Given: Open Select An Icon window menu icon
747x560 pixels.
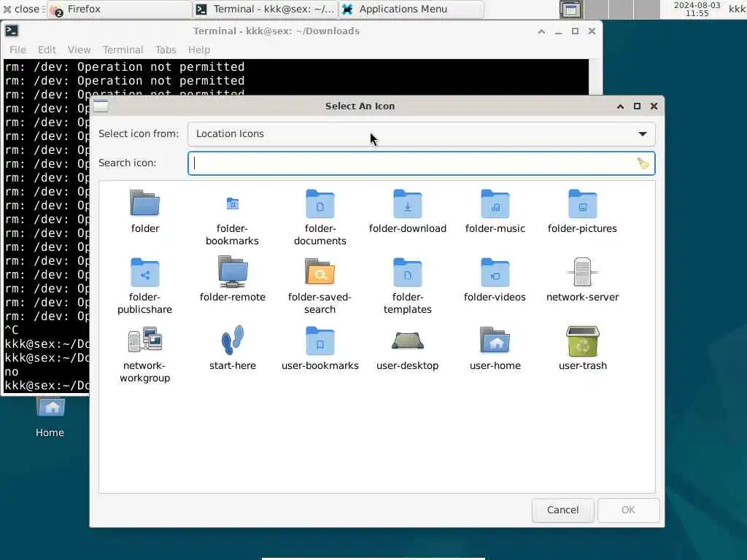Looking at the screenshot, I should [x=101, y=106].
